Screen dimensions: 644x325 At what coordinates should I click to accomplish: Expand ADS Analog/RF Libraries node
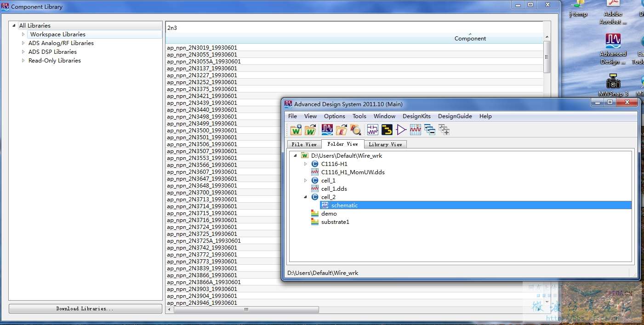[23, 43]
